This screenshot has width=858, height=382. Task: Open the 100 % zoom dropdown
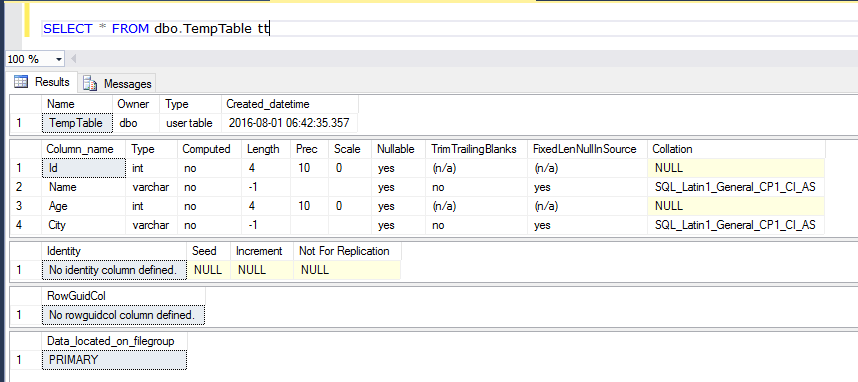click(x=59, y=59)
